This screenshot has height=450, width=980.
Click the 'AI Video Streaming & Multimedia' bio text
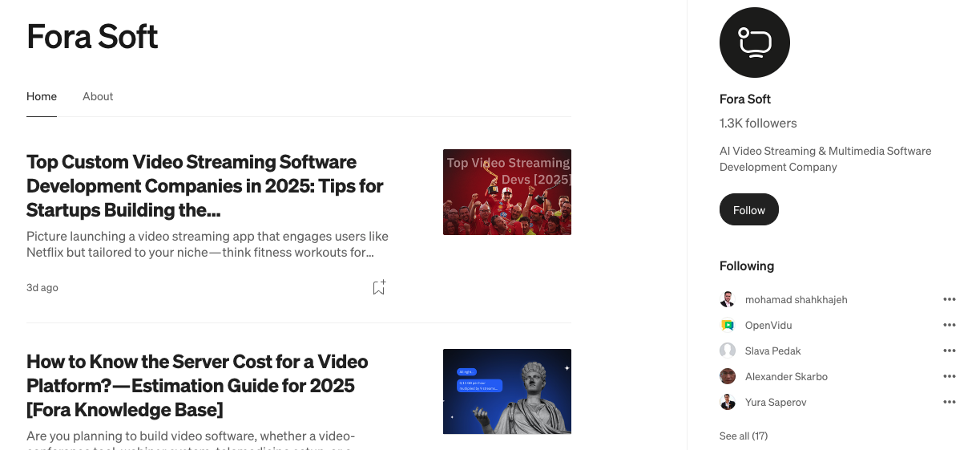click(825, 159)
